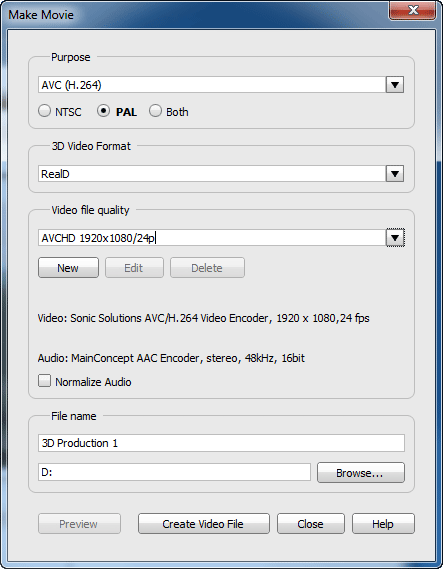
Task: Click the Close button at bottom
Action: 311,524
